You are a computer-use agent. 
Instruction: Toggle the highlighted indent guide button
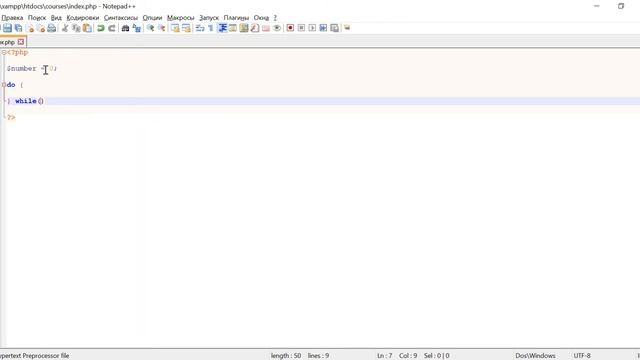coord(222,28)
